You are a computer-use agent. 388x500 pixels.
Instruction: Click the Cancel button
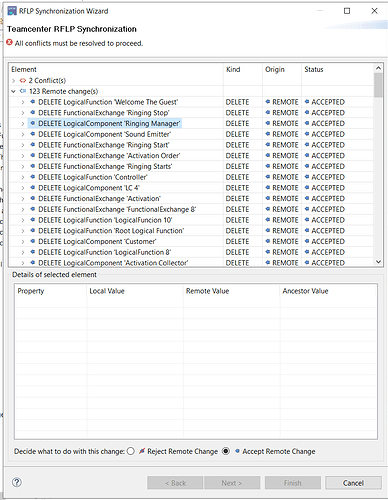353,483
